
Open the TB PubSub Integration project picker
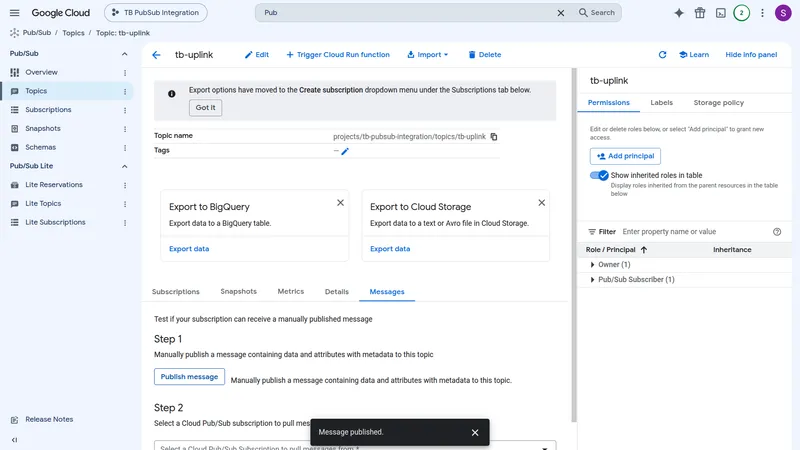click(156, 13)
